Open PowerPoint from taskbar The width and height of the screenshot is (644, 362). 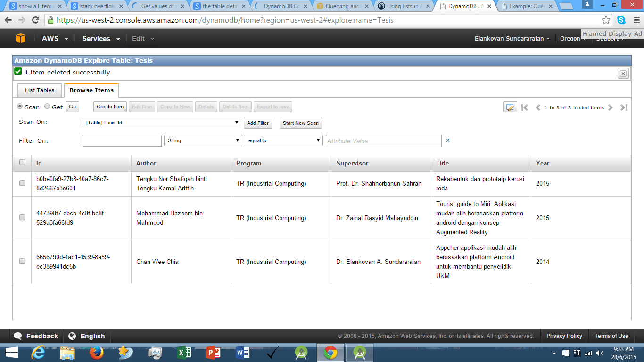pos(213,353)
